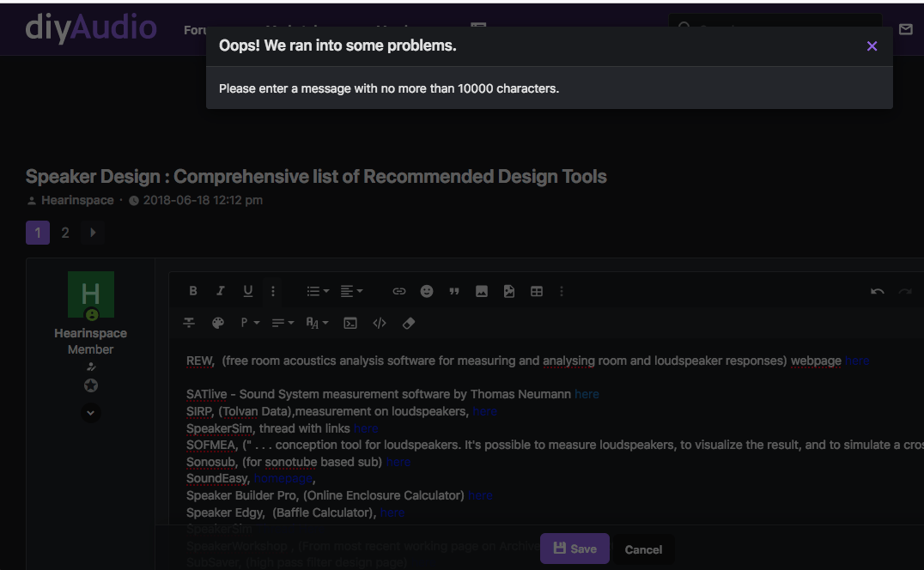Open Hearinspace username in sidebar

click(91, 333)
